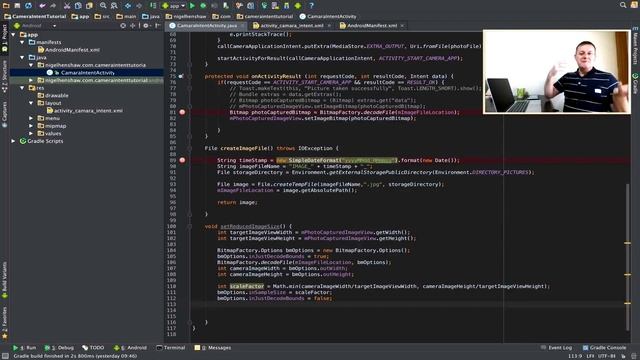Select activity_camara_intent.xml in project tree
Viewport: 640px width, 360px height.
(x=85, y=111)
